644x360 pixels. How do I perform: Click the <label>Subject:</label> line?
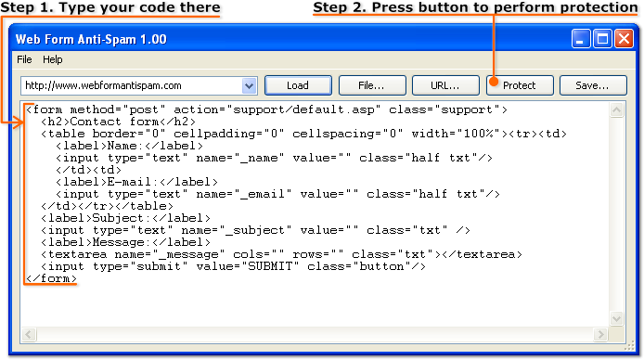(x=125, y=218)
